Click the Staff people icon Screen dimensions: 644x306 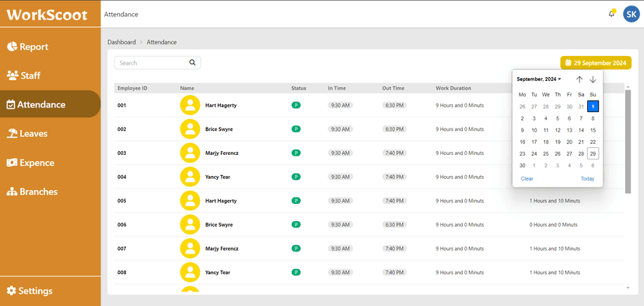tap(12, 76)
